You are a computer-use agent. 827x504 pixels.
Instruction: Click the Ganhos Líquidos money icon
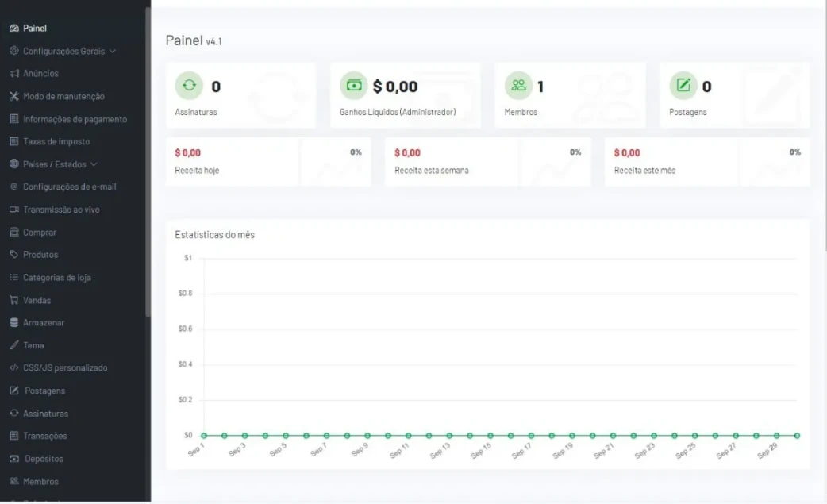point(353,86)
